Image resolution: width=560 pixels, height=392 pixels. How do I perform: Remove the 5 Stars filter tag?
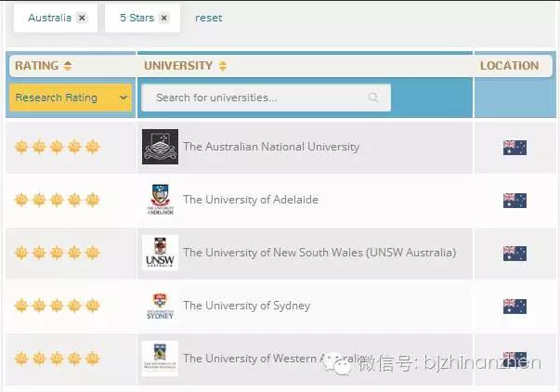[x=164, y=18]
